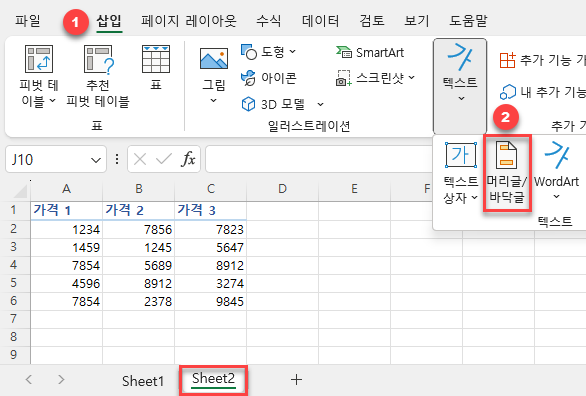Image resolution: width=586 pixels, height=396 pixels.
Task: Expand the 3D Model dropdown chevron
Action: pyautogui.click(x=320, y=104)
